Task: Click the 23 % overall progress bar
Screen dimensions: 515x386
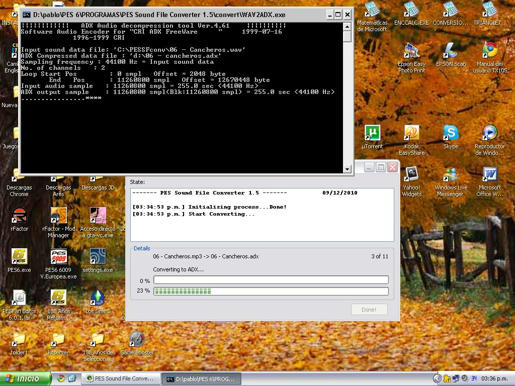Action: 271,291
